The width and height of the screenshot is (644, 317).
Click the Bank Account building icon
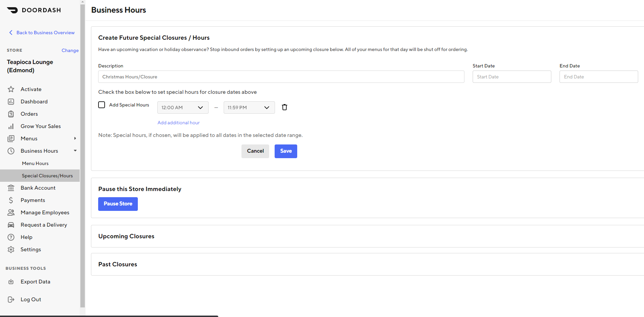11,188
